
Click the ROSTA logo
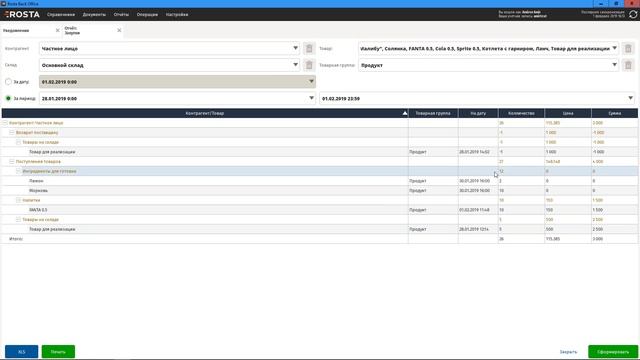point(22,14)
